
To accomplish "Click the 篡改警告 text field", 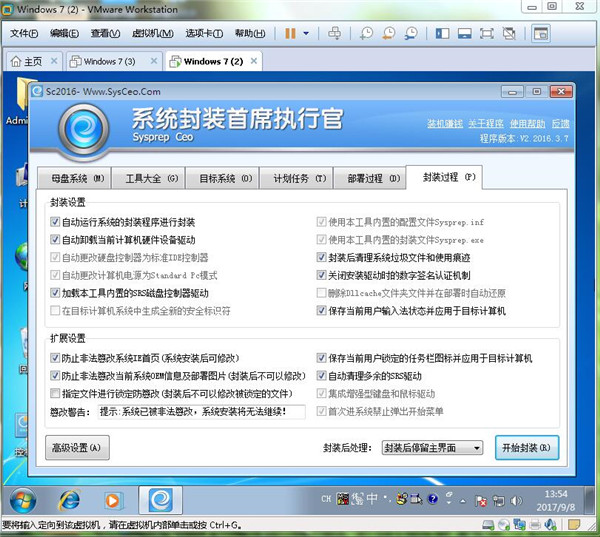I will [202, 412].
